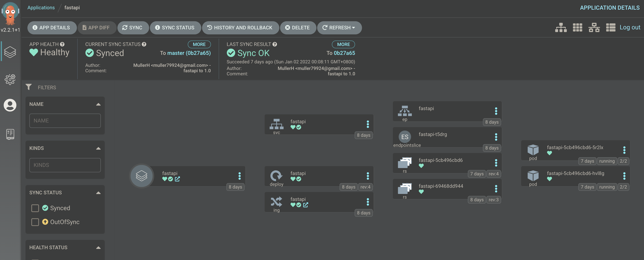The image size is (644, 260).
Task: Switch to list view layout icon
Action: coord(611,27)
